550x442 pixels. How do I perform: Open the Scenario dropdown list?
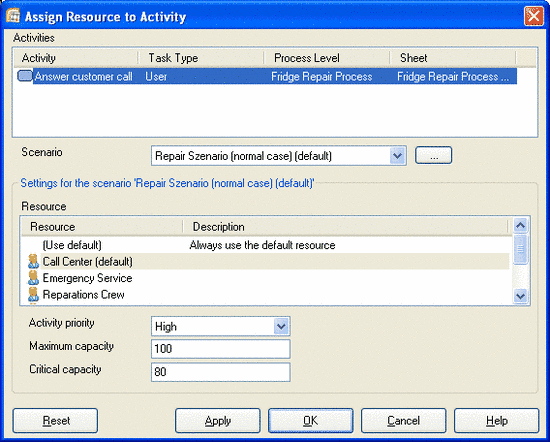pos(397,155)
